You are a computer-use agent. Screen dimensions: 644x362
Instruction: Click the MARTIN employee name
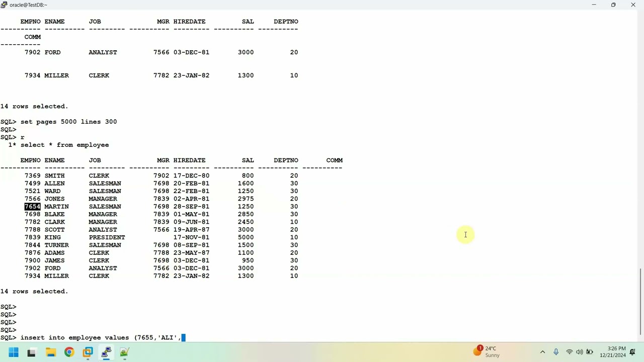(56, 207)
